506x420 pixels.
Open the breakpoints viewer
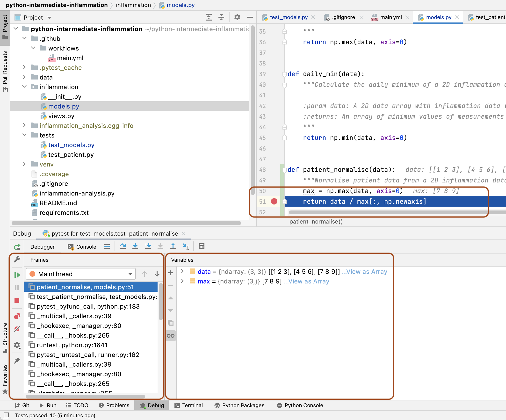(17, 316)
